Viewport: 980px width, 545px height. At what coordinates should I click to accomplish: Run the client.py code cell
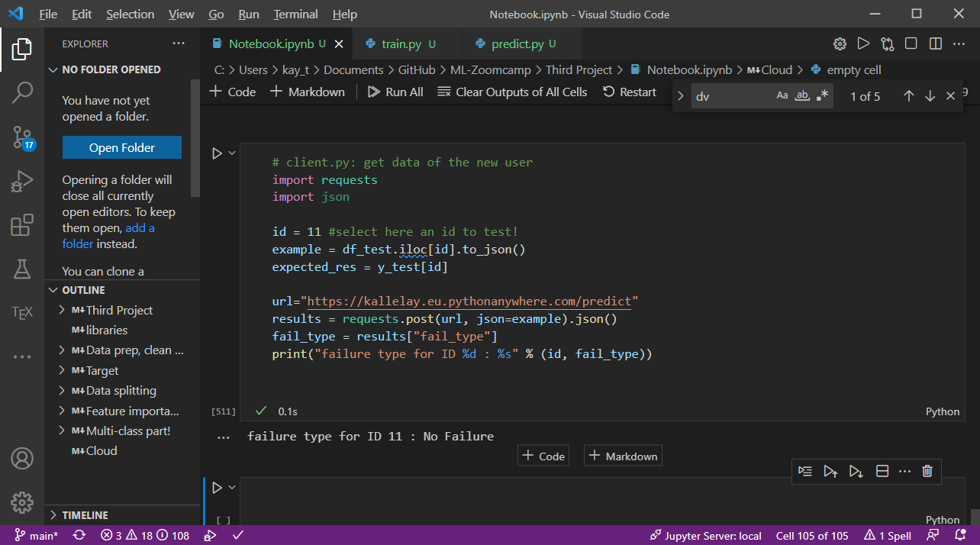click(217, 153)
